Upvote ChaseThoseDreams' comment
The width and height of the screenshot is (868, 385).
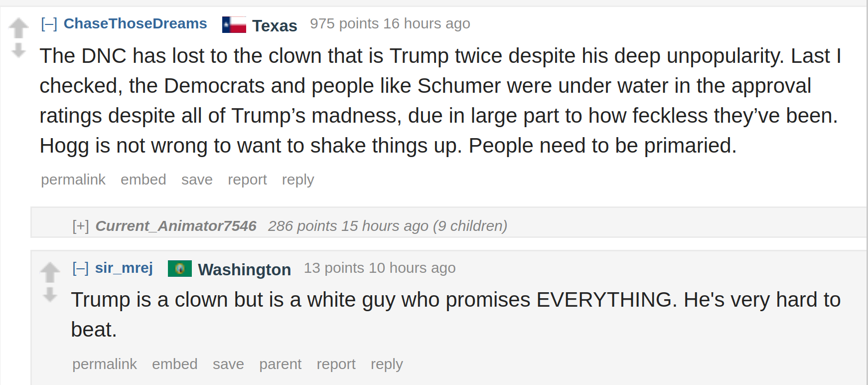click(18, 28)
